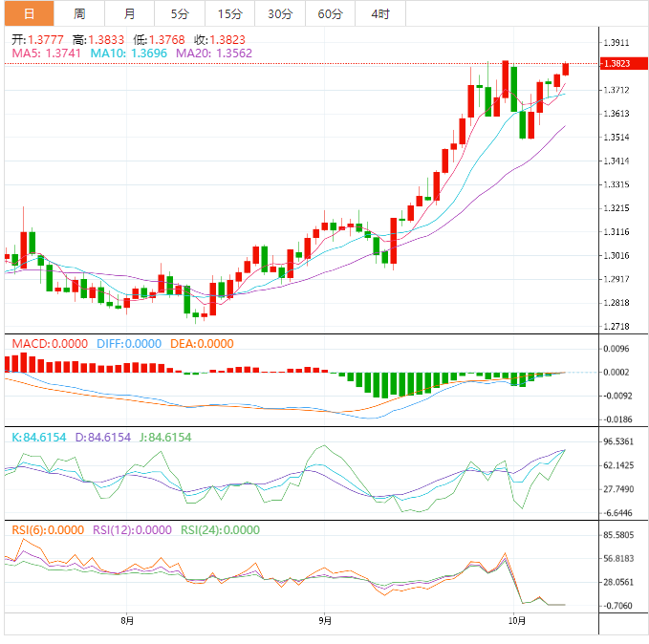Switch to the 周 weekly tab
This screenshot has width=649, height=644.
(79, 13)
